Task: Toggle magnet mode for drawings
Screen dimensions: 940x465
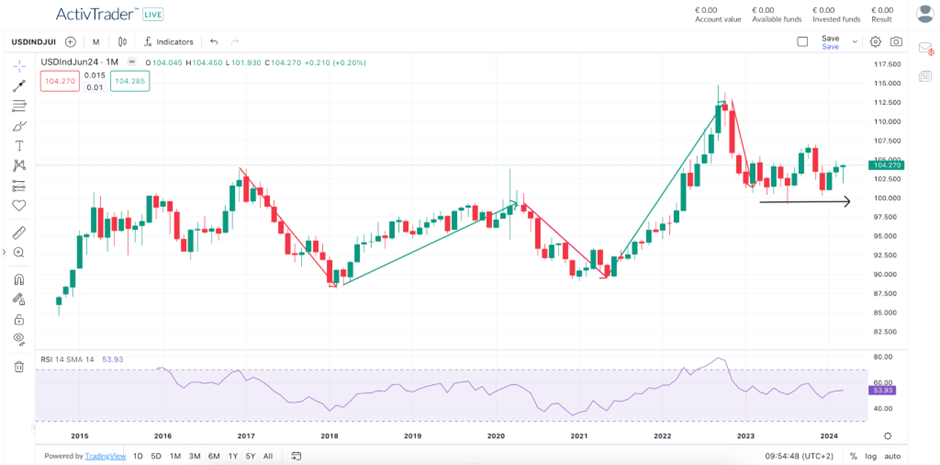Action: point(19,280)
